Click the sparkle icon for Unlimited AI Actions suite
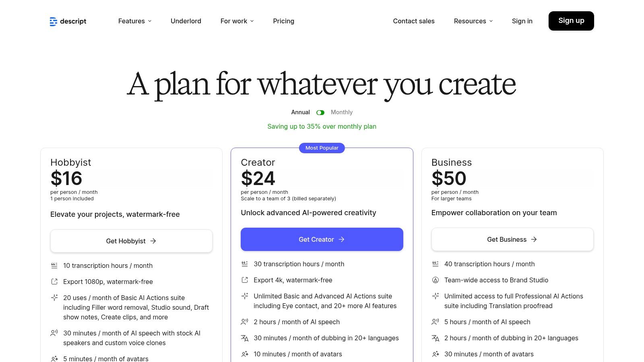 click(x=244, y=296)
